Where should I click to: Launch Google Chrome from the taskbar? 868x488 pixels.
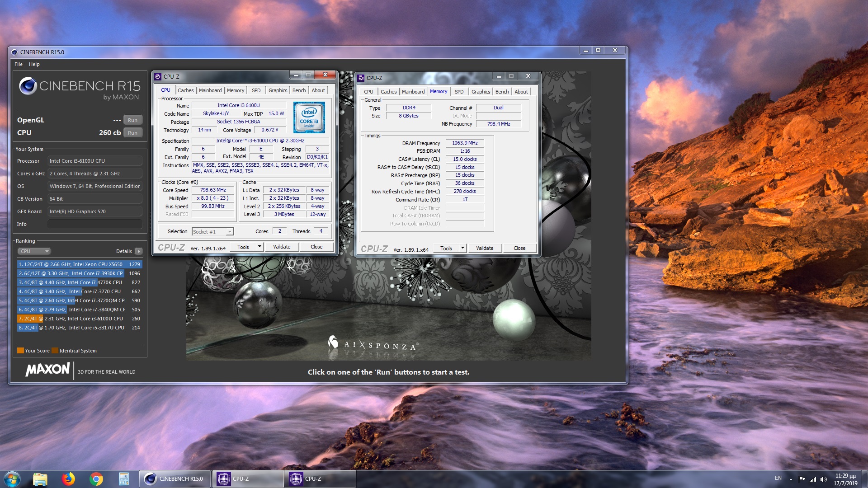pos(96,479)
